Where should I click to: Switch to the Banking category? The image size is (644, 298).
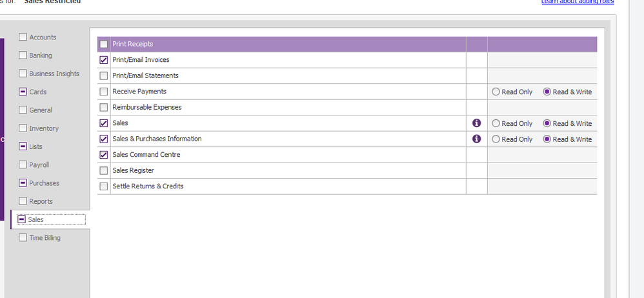click(x=40, y=55)
